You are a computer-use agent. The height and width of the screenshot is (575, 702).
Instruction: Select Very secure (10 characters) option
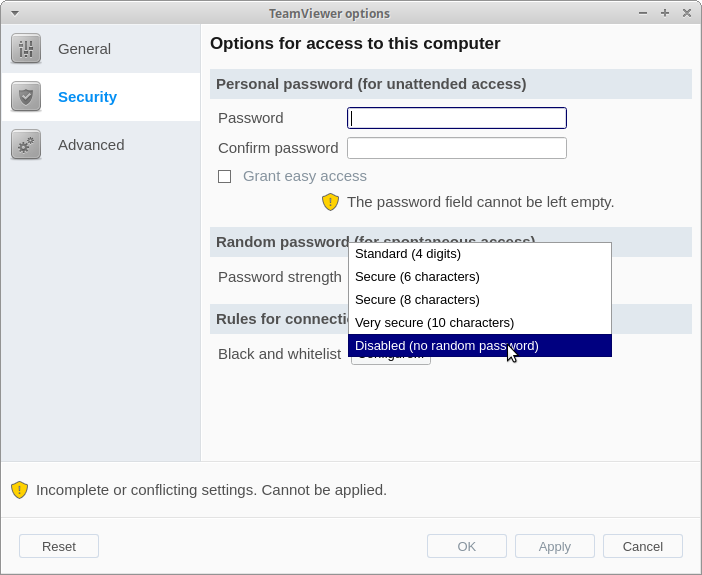(479, 322)
